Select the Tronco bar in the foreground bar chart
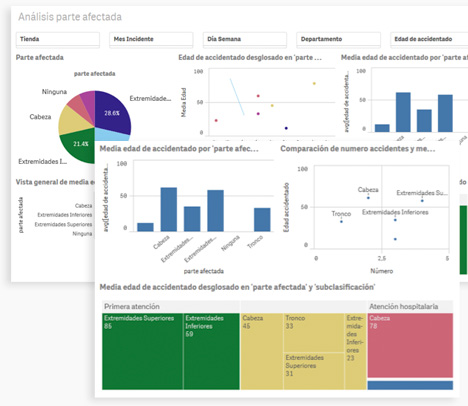 pyautogui.click(x=262, y=219)
